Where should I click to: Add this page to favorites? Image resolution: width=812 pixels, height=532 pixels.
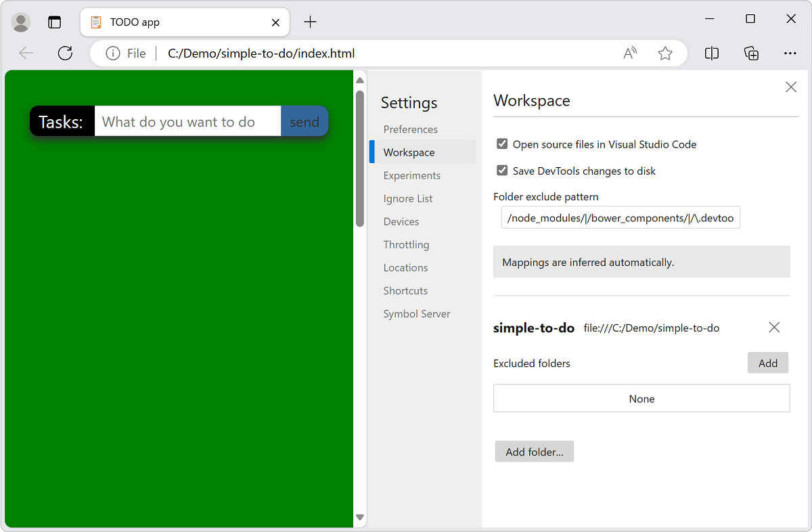[665, 53]
